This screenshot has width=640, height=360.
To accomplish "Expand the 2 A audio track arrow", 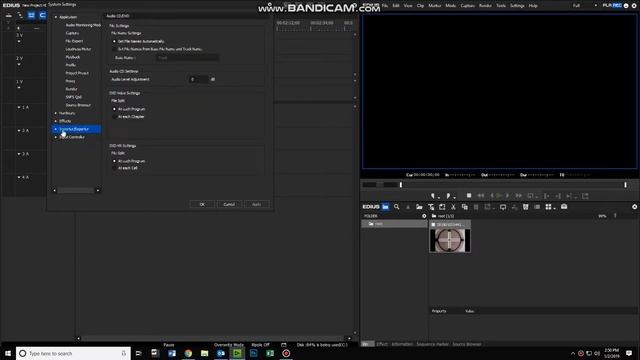I will point(19,131).
